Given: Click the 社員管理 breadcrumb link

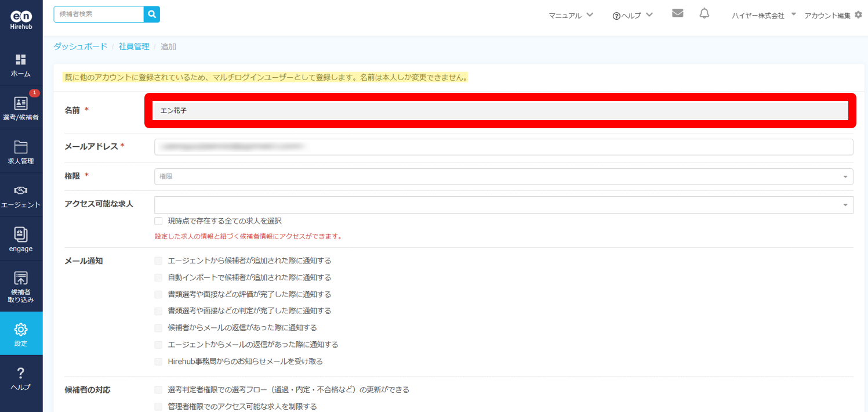Looking at the screenshot, I should tap(134, 46).
